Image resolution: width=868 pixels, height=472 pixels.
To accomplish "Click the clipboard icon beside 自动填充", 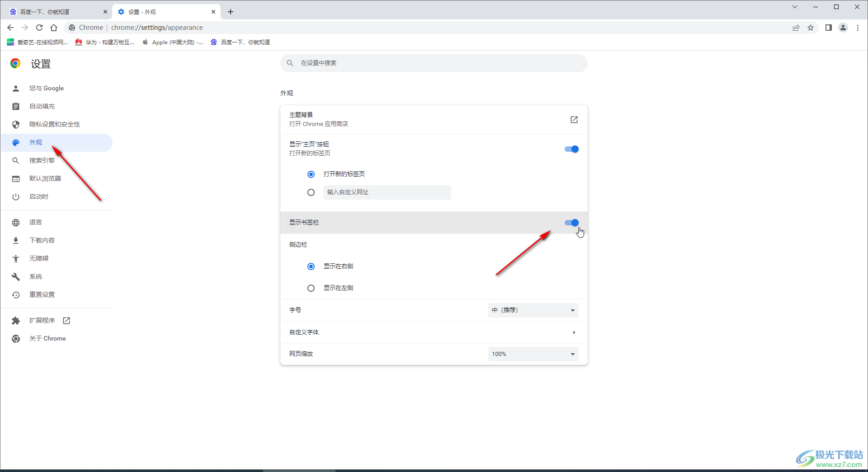I will pyautogui.click(x=16, y=107).
